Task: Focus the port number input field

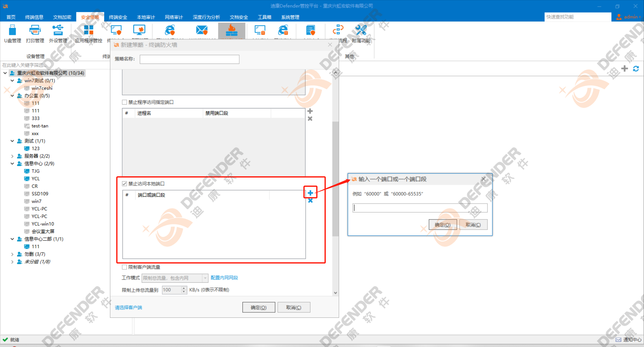Action: click(x=420, y=208)
